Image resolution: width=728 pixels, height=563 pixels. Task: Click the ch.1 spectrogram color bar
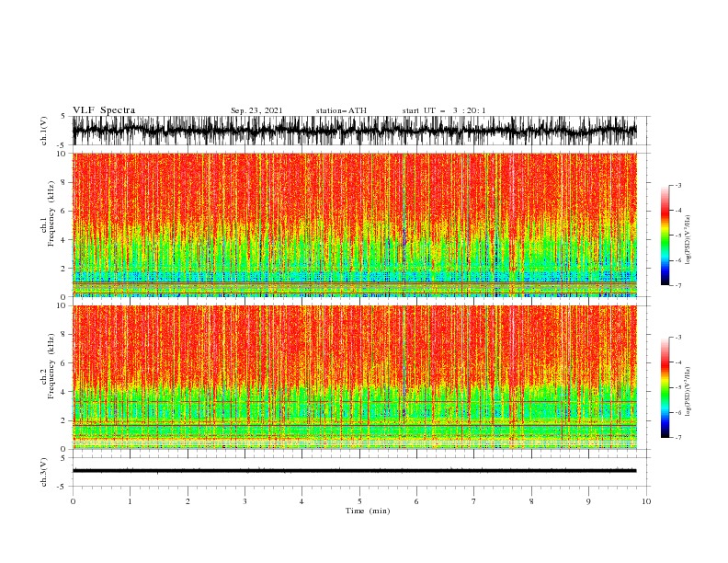tap(665, 236)
